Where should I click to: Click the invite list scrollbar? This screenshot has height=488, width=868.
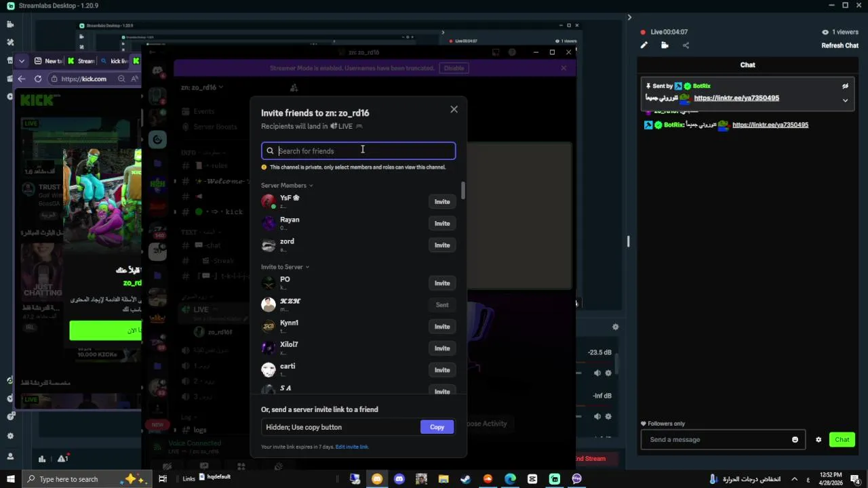463,190
